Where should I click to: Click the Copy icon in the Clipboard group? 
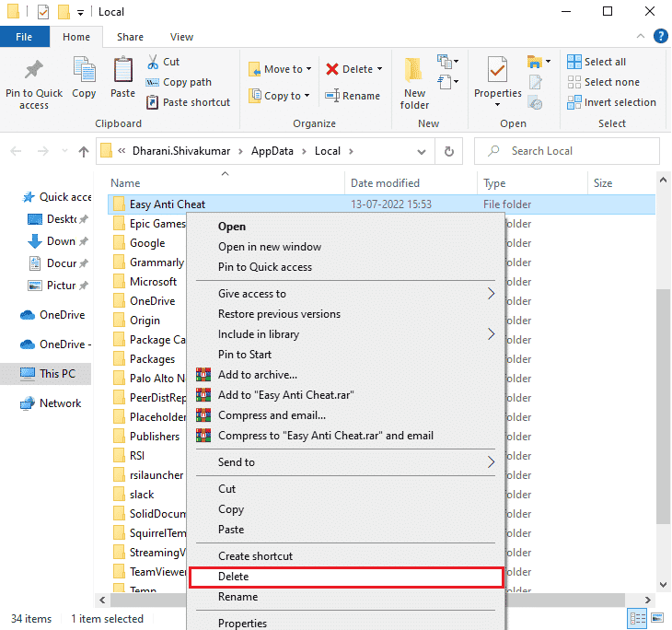(84, 69)
